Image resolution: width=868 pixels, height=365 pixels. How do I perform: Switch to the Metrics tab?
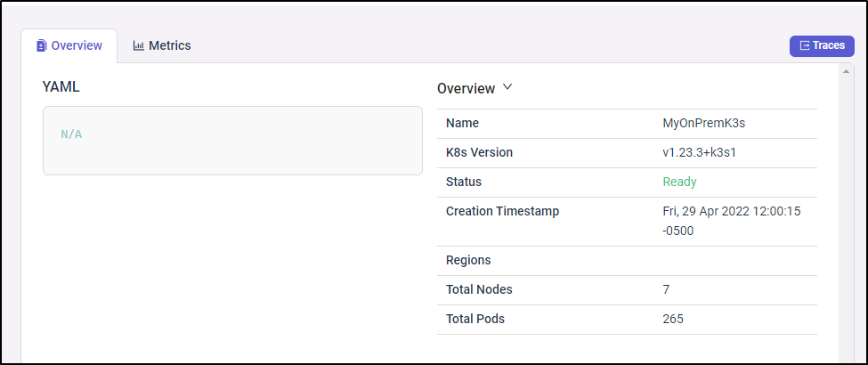coord(162,46)
